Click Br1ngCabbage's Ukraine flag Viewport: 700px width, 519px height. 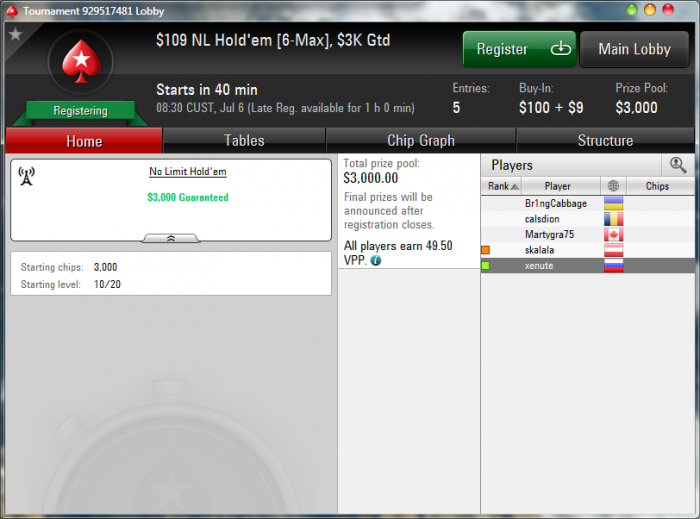(613, 203)
